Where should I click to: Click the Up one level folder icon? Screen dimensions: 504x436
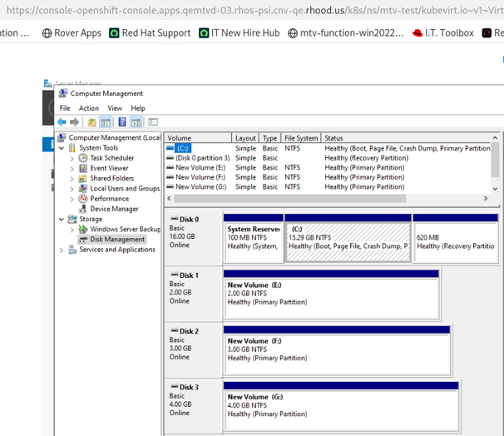tap(92, 121)
